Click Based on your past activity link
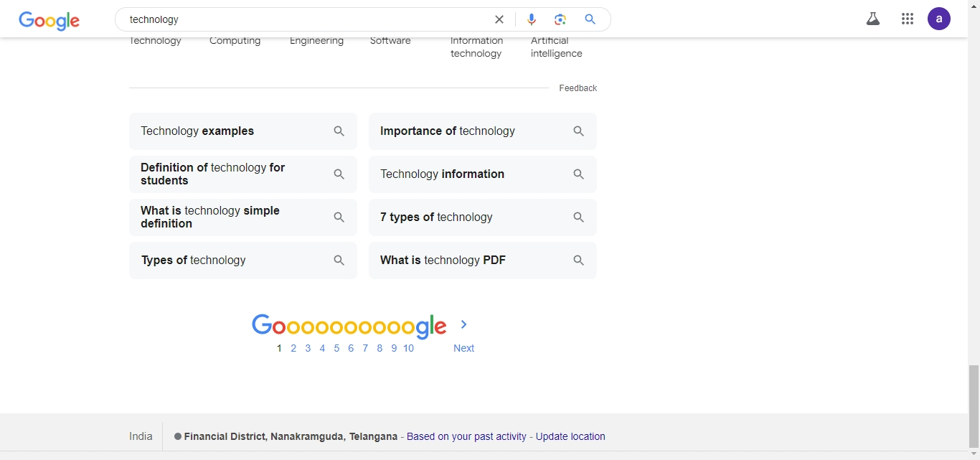980x460 pixels. 466,436
